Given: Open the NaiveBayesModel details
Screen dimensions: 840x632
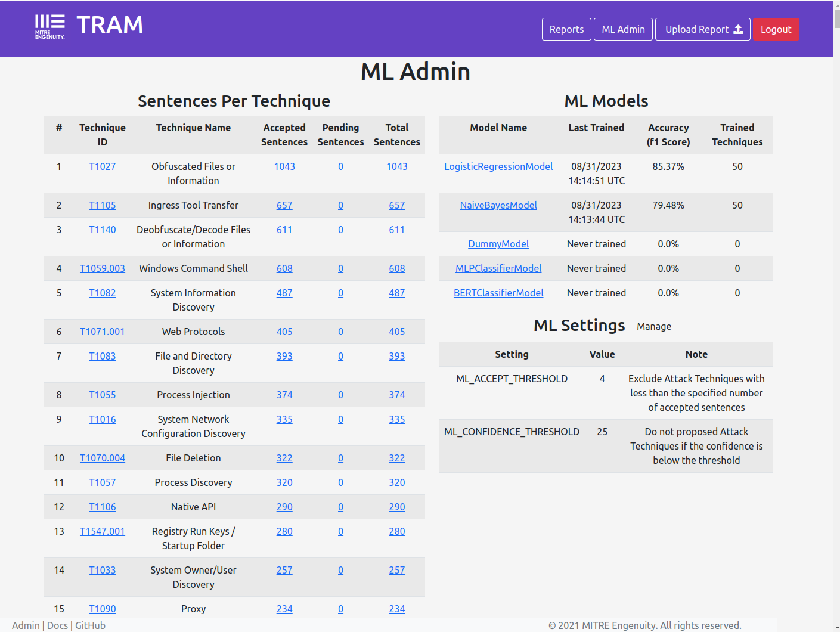Looking at the screenshot, I should 498,205.
